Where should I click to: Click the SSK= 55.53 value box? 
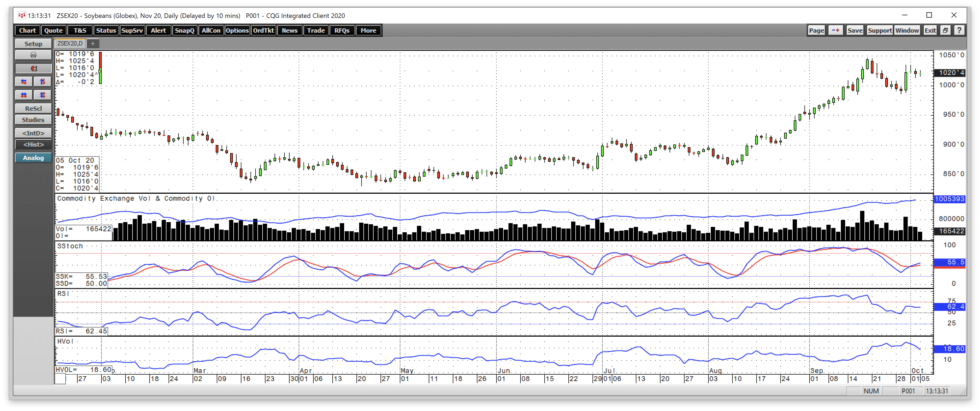click(81, 277)
